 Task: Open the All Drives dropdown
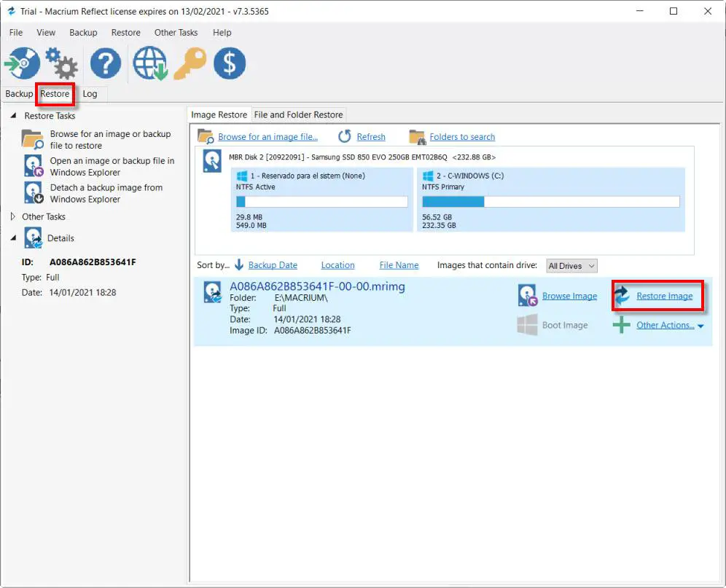click(571, 266)
